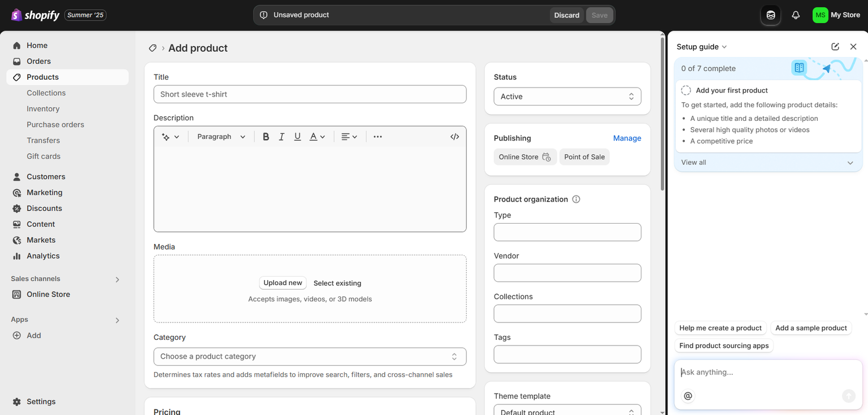The width and height of the screenshot is (868, 415).
Task: Click Manage publishing link
Action: pos(627,138)
